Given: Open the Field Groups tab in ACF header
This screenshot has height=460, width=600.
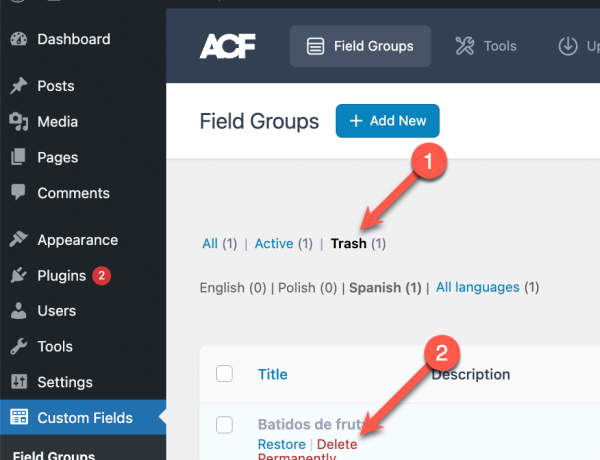Looking at the screenshot, I should (x=360, y=46).
